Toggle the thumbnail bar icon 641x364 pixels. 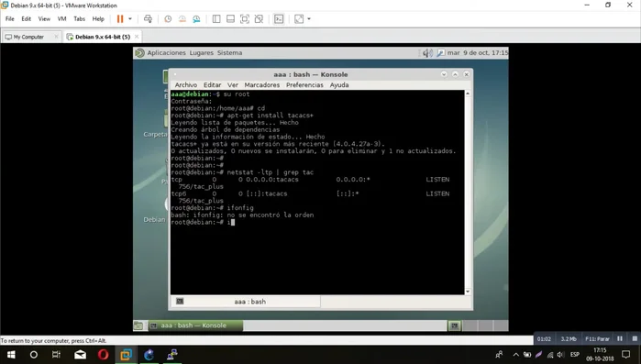point(230,18)
